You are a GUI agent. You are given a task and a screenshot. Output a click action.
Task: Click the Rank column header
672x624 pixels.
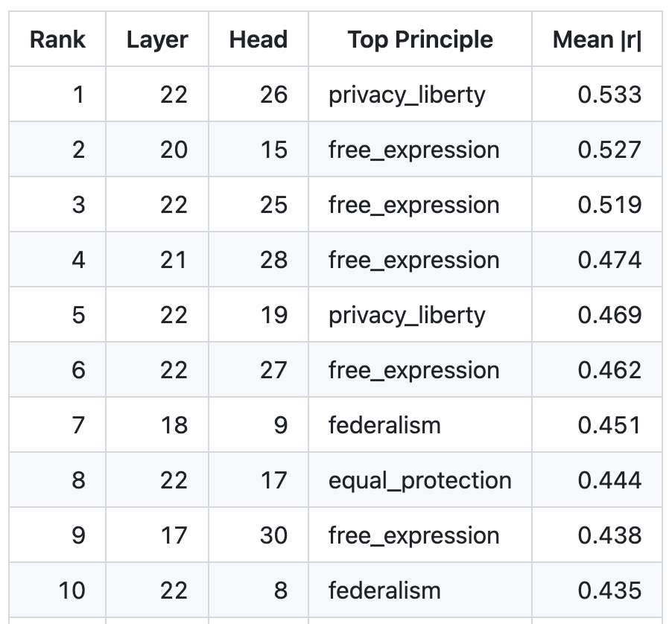click(58, 39)
